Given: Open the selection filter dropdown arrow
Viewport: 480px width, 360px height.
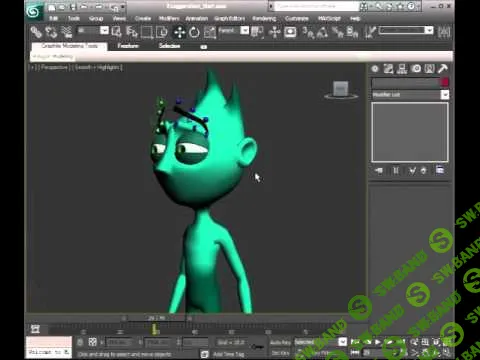Looking at the screenshot, I should [x=104, y=31].
